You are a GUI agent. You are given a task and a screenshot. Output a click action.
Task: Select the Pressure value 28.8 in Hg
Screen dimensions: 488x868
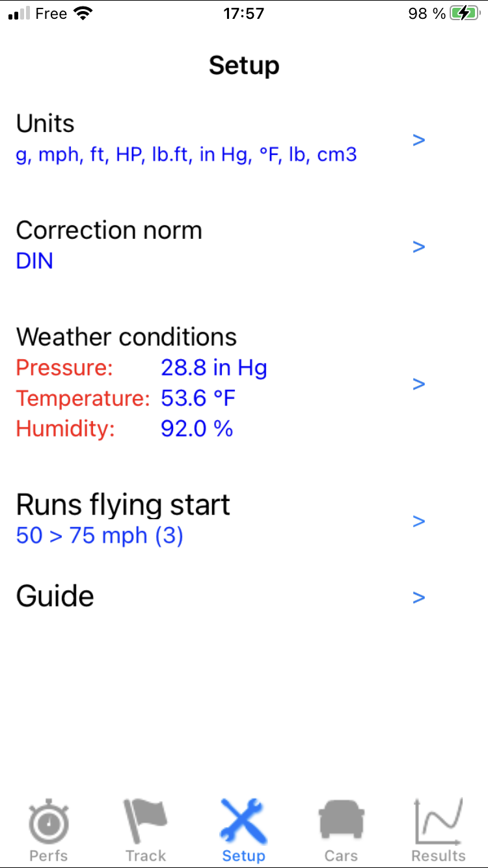pyautogui.click(x=214, y=368)
